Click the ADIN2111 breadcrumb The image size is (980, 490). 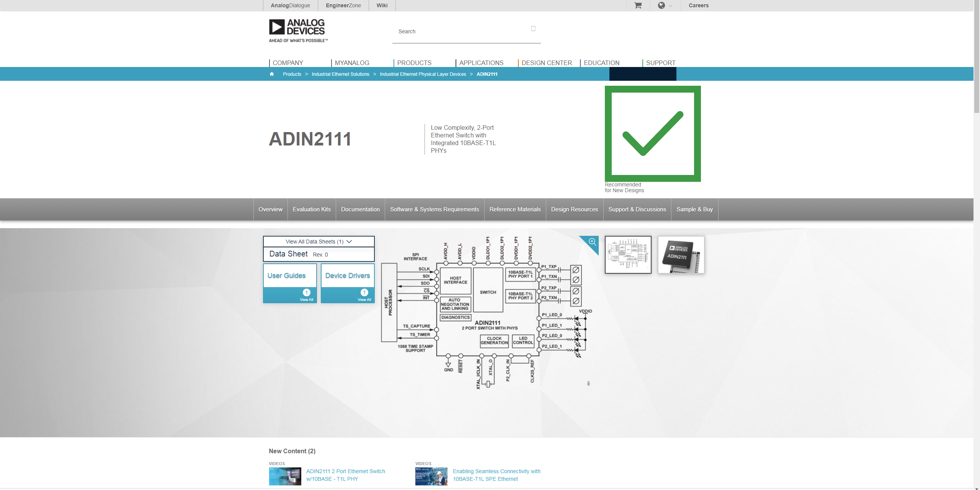coord(487,74)
